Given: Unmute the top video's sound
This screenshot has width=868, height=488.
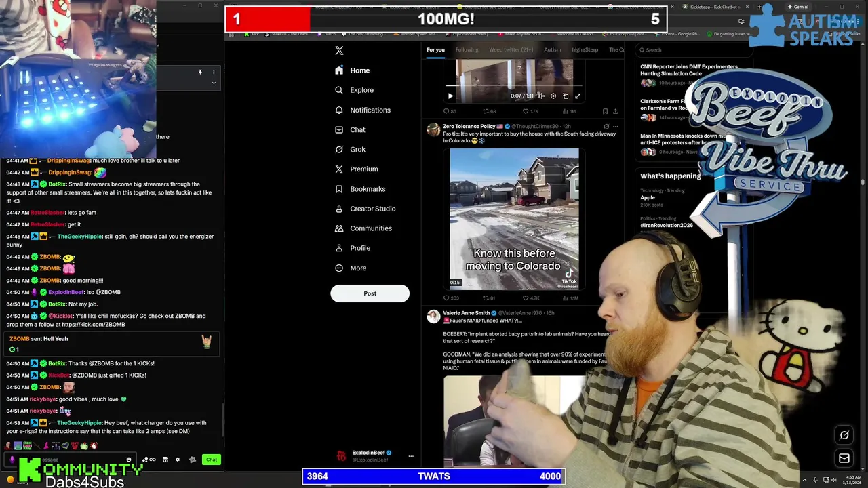Looking at the screenshot, I should [x=540, y=96].
